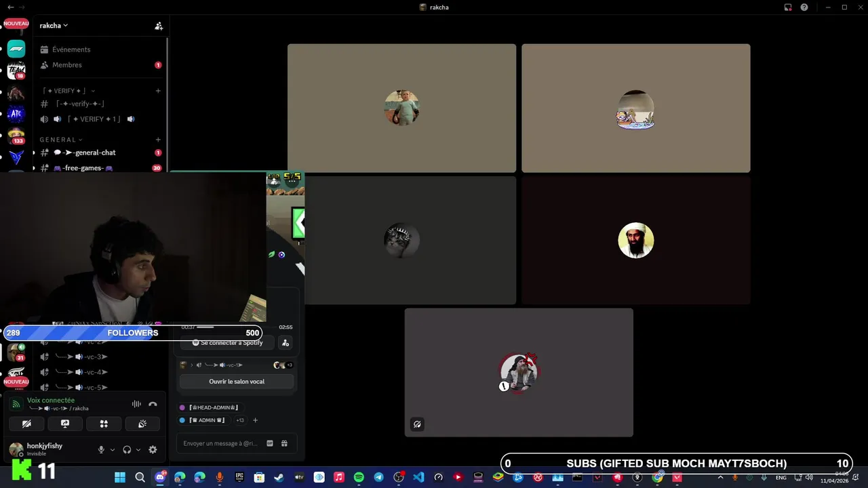Open the gift icon in message box
868x488 pixels.
coord(284,443)
